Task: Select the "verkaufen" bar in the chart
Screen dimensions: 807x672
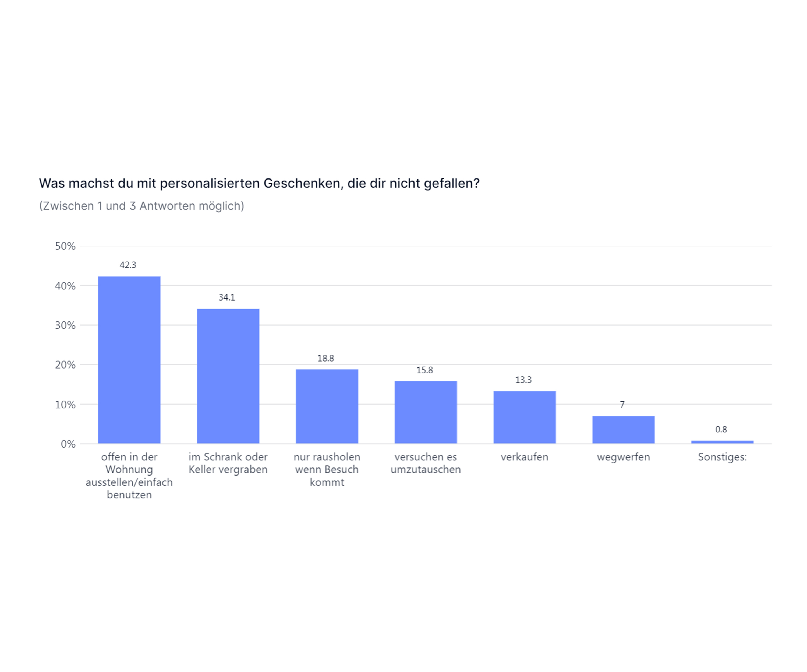Action: click(x=524, y=417)
